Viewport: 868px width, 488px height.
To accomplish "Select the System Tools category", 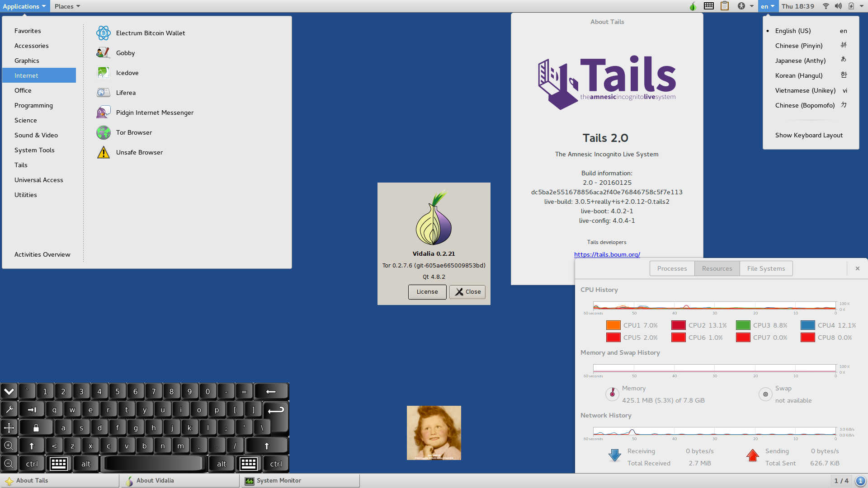I will [34, 150].
